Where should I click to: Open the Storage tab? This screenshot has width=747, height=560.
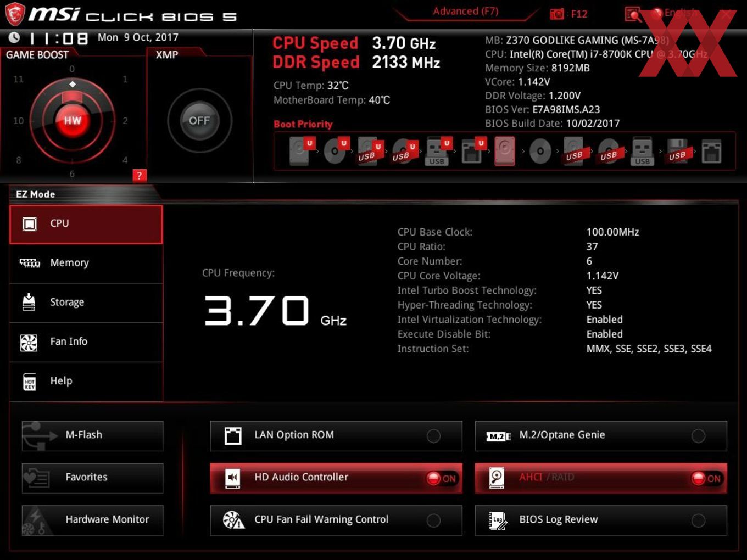(x=86, y=303)
